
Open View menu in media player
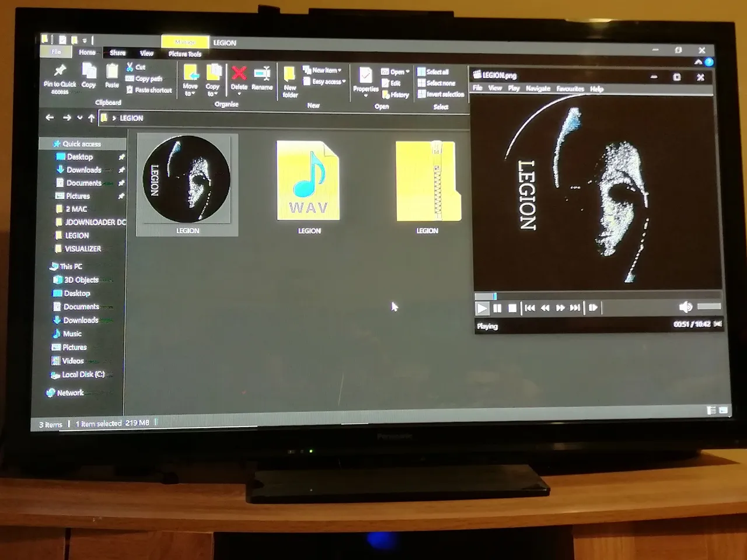[495, 88]
